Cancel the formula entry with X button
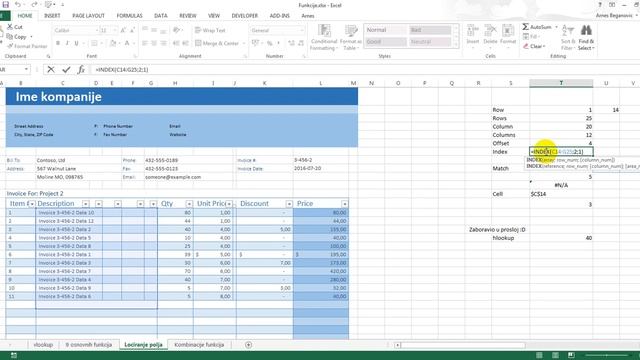The width and height of the screenshot is (640, 360). [51, 70]
